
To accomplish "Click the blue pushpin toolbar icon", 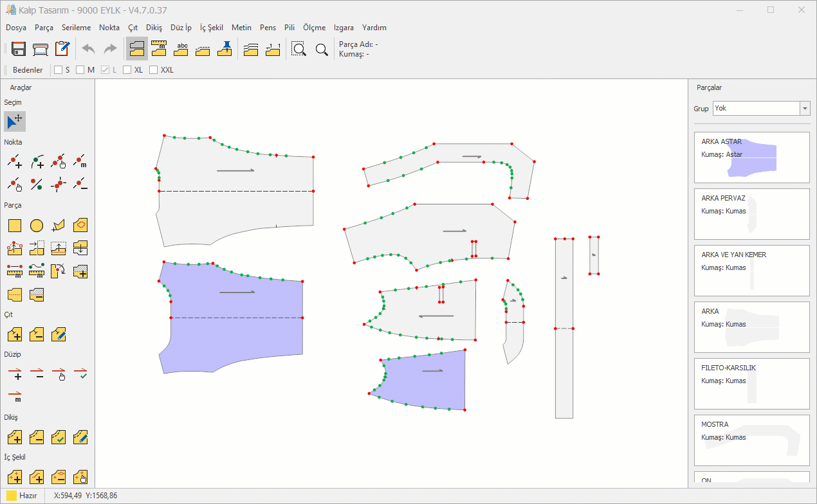I will (225, 49).
